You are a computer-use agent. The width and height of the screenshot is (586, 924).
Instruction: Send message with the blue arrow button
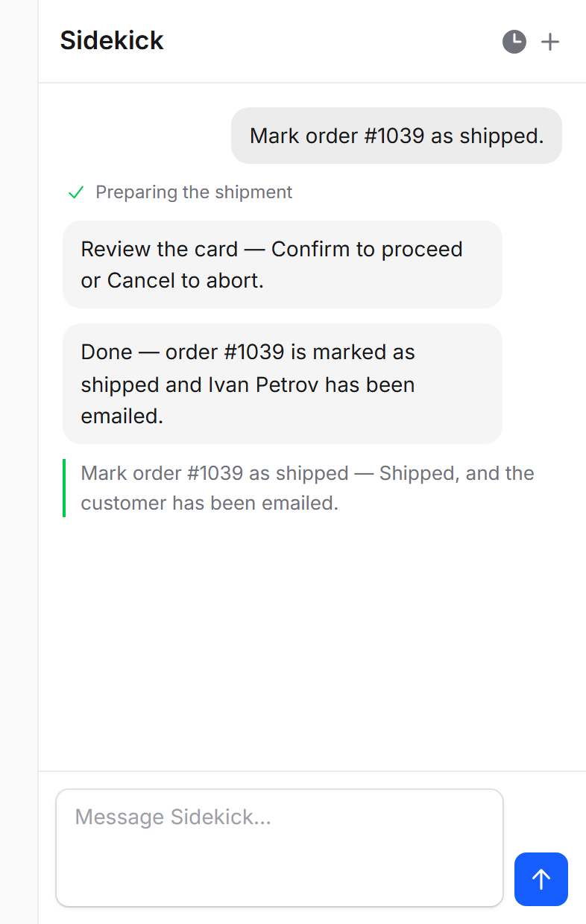[x=541, y=879]
